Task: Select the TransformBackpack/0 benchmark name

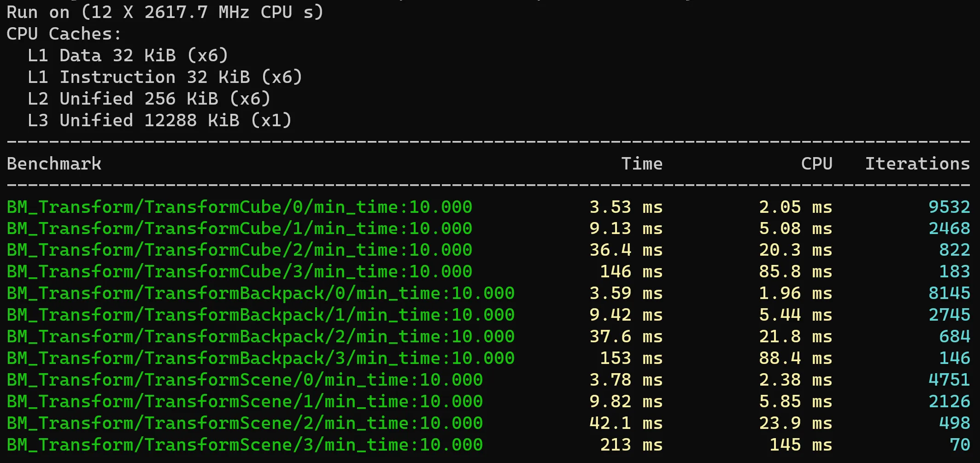Action: [x=261, y=293]
